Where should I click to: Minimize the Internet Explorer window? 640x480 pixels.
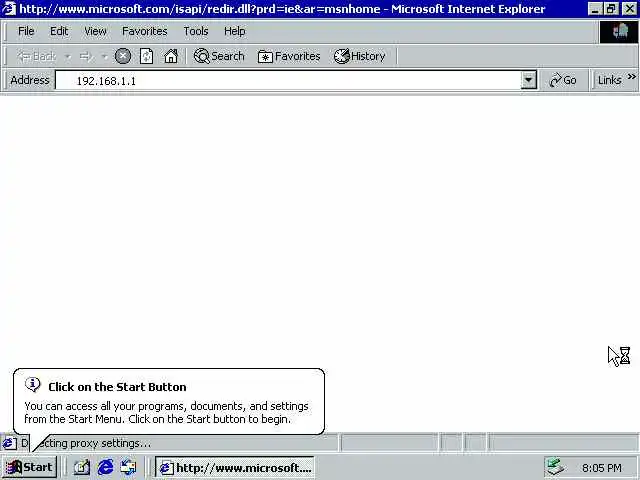[x=596, y=9]
